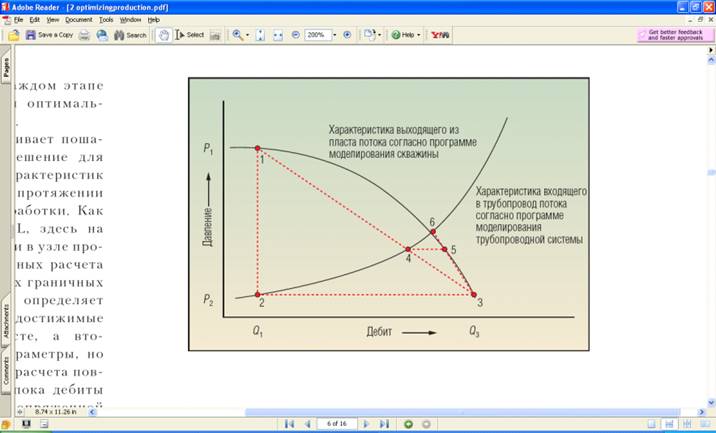Screen dimensions: 716x433
Task: Jump to the last page arrow
Action: click(384, 424)
